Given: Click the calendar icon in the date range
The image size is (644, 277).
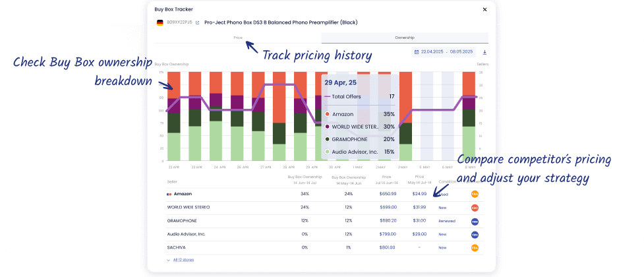Looking at the screenshot, I should click(417, 51).
